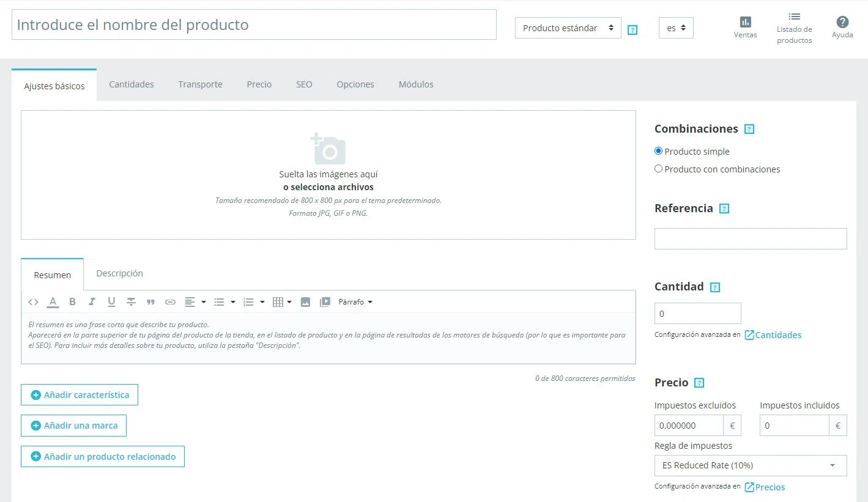Image resolution: width=868 pixels, height=502 pixels.
Task: Open the Resumen editor tab
Action: coord(53,275)
